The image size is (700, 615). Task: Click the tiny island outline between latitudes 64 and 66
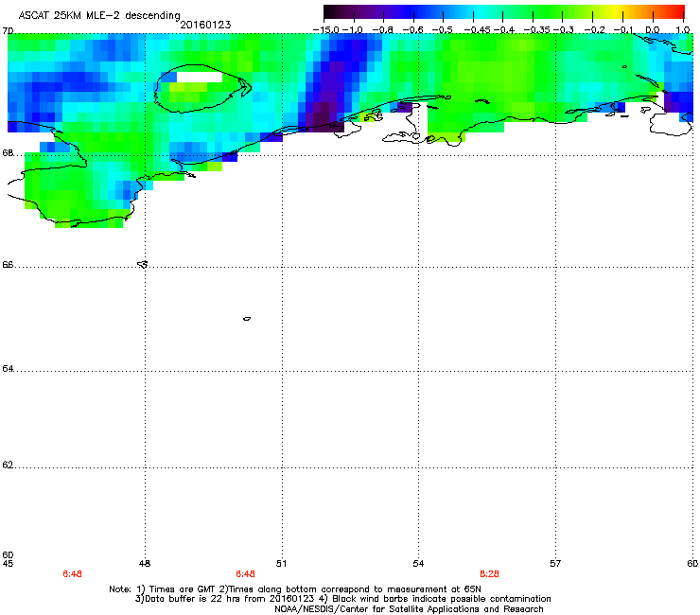[x=247, y=319]
